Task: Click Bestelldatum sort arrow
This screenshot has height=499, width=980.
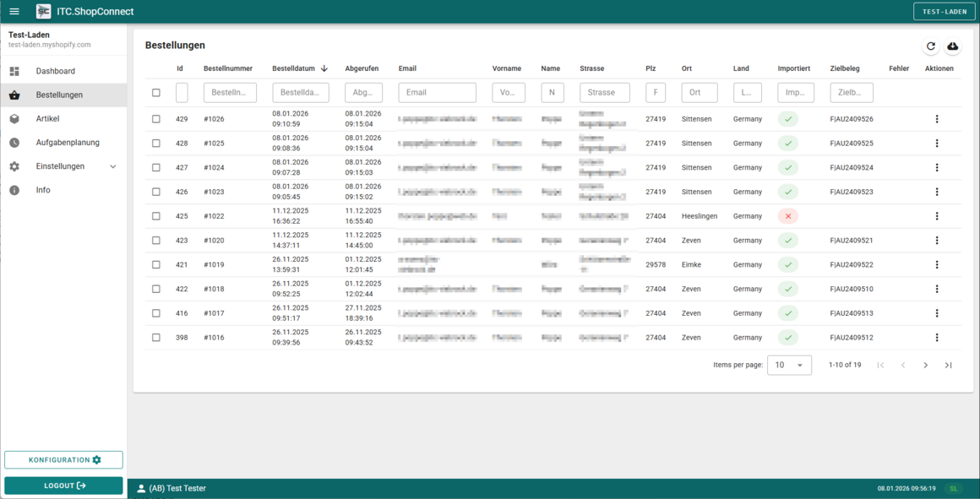Action: (x=324, y=68)
